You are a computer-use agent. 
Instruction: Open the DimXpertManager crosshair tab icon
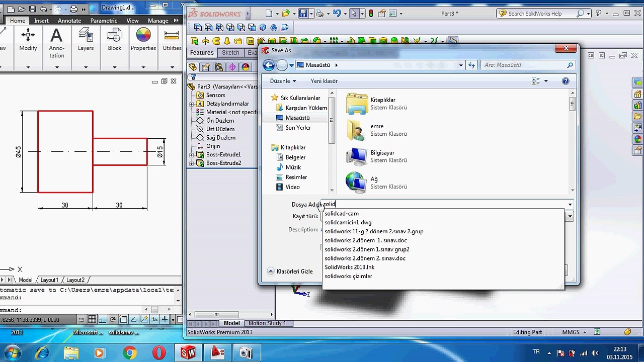click(x=232, y=67)
